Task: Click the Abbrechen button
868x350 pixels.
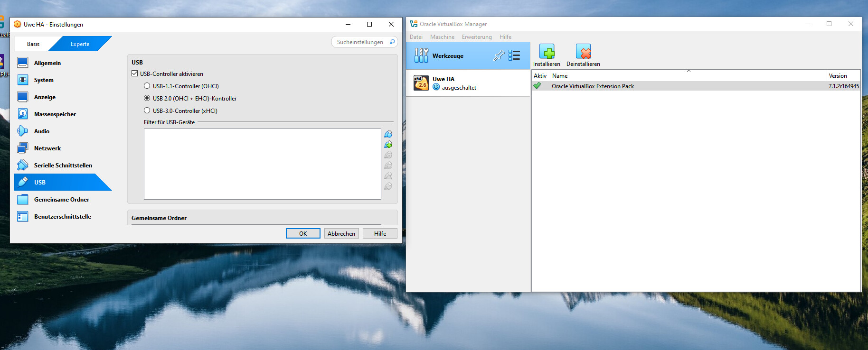Action: click(341, 234)
